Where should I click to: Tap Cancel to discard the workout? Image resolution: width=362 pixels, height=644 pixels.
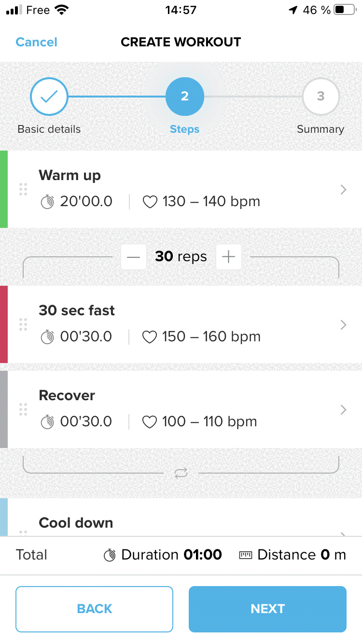pyautogui.click(x=37, y=42)
